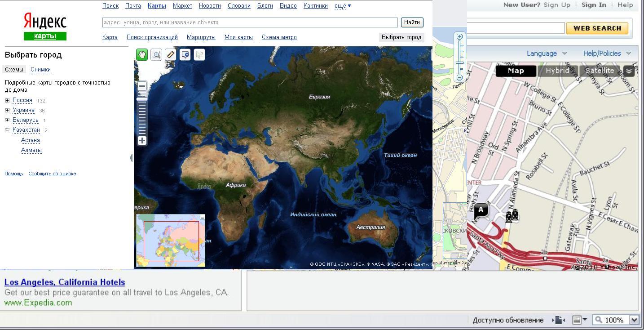This screenshot has height=330, width=644.
Task: Go to Поиск in Yandex top menu
Action: (x=110, y=6)
